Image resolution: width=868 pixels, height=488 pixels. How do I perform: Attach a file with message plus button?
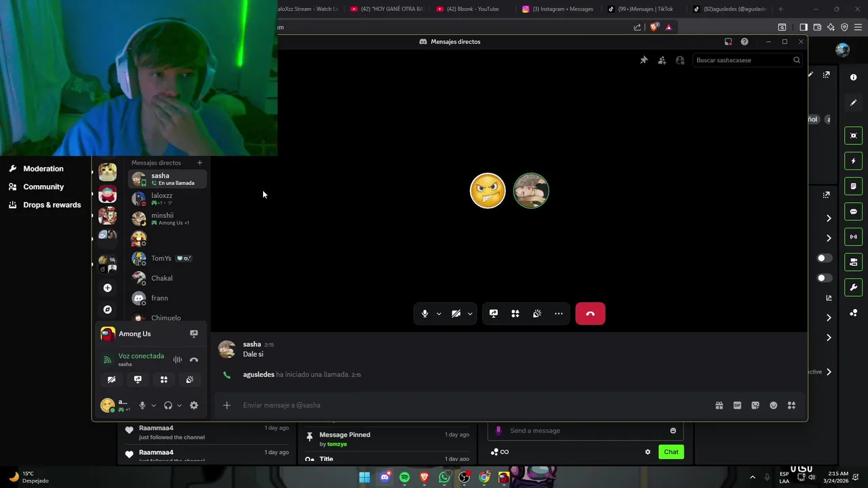click(x=227, y=405)
